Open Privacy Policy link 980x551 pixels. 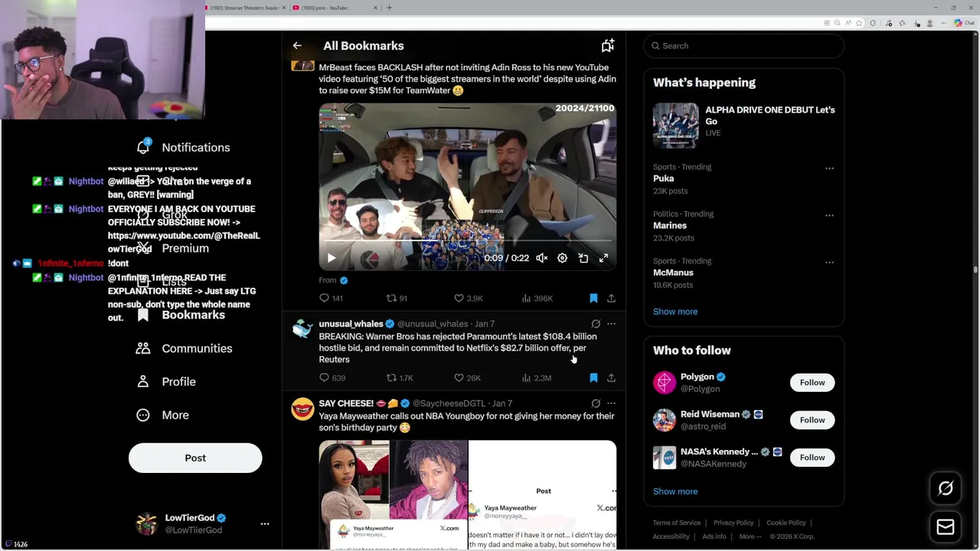733,523
